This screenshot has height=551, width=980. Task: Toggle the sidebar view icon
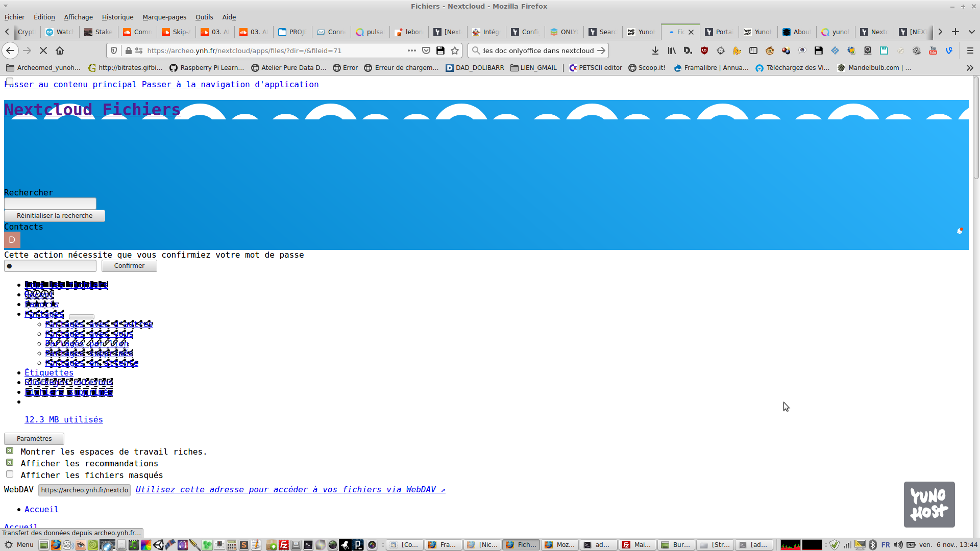(x=753, y=51)
